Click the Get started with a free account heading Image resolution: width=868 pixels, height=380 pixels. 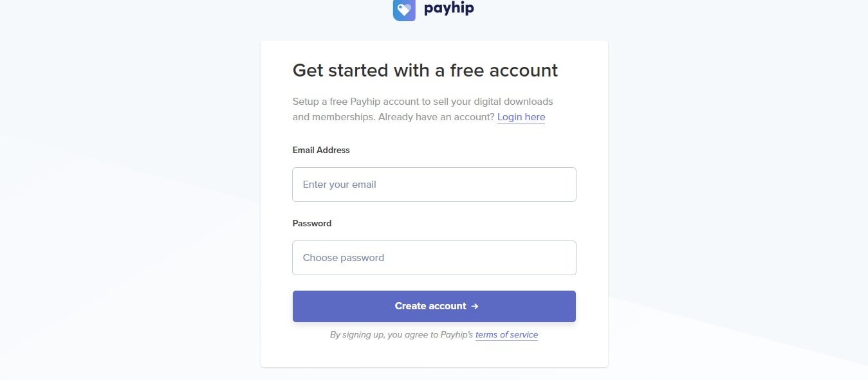point(425,70)
